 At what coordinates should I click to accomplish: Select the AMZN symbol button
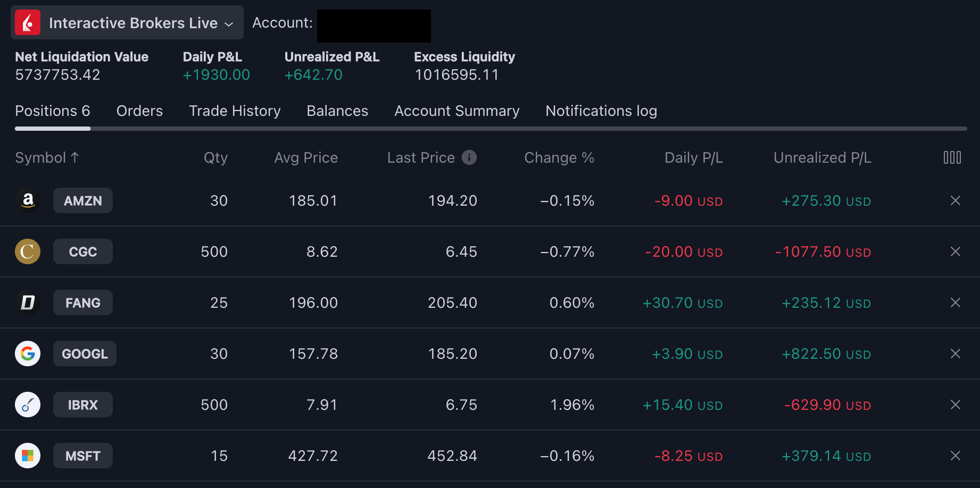(x=83, y=200)
